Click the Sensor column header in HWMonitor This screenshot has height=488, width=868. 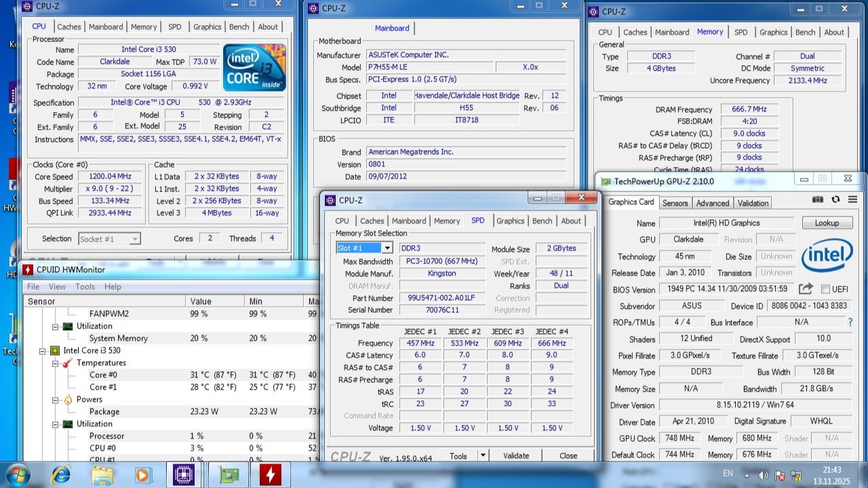coord(106,301)
